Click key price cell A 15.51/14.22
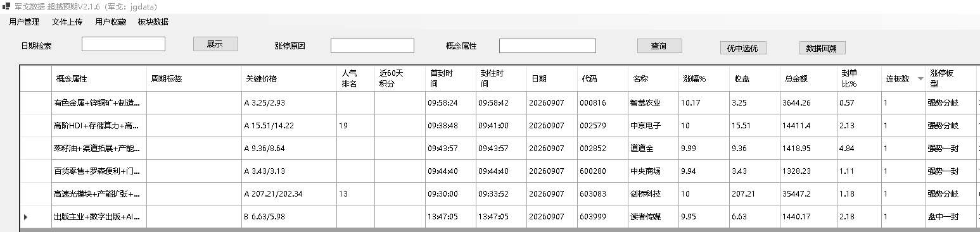980x232 pixels. (x=289, y=125)
